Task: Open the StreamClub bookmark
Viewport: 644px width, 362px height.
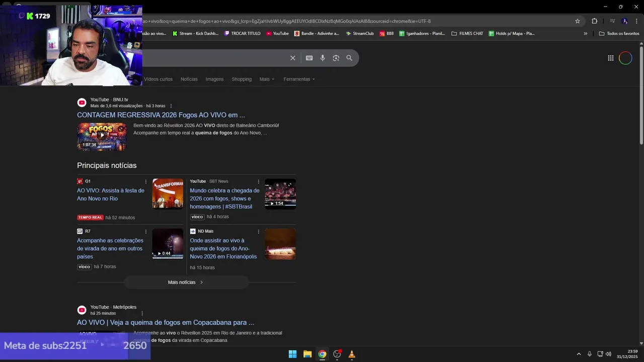Action: tap(360, 34)
